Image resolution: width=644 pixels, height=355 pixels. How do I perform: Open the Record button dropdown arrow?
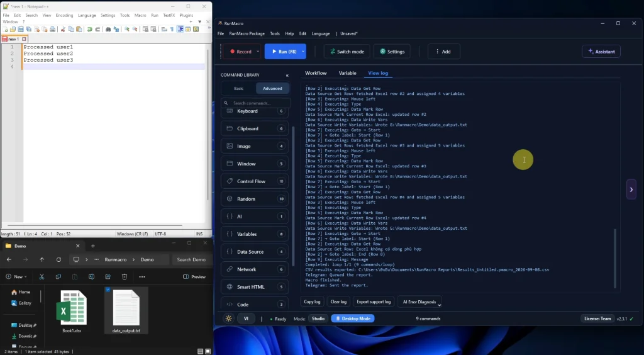pos(258,52)
